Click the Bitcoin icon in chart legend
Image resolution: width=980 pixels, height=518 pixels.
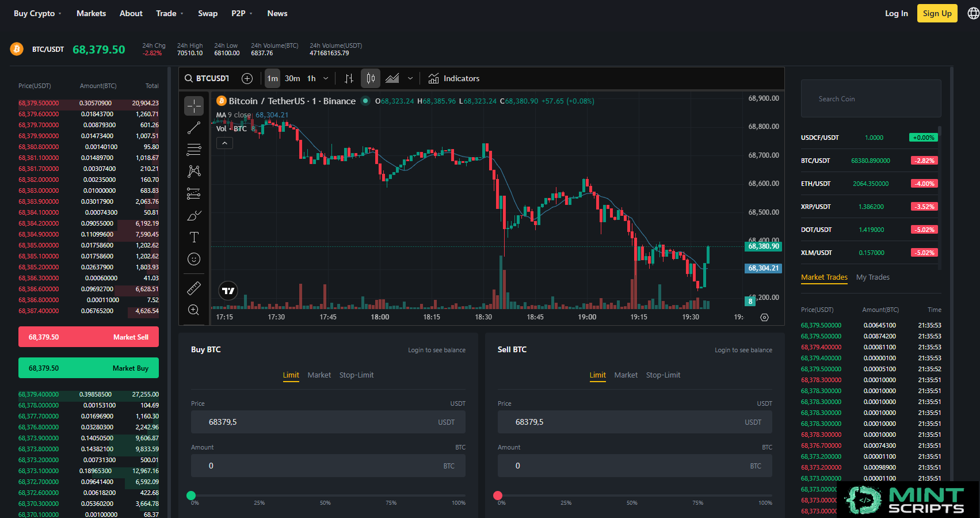click(x=221, y=101)
